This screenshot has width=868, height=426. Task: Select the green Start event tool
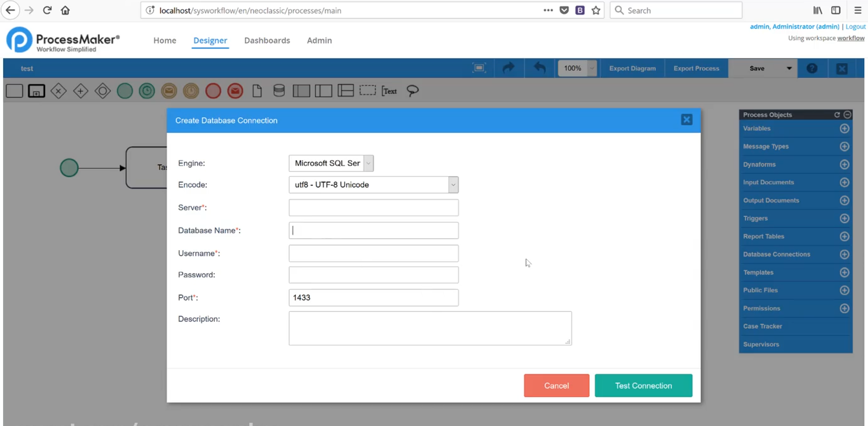tap(125, 91)
